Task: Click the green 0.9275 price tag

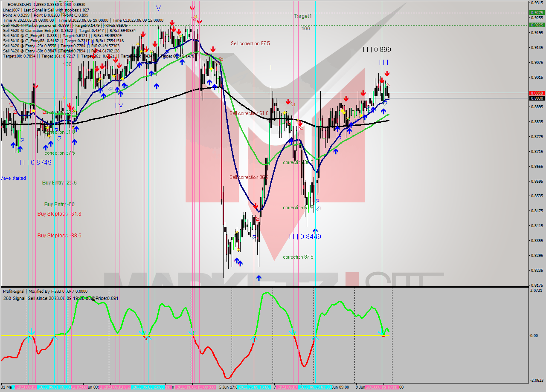Action: point(536,13)
